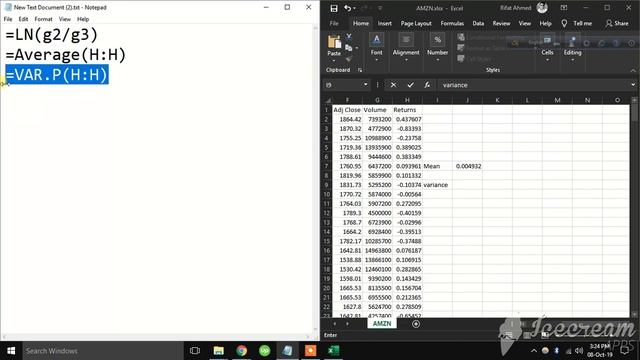Image resolution: width=640 pixels, height=360 pixels.
Task: Click the Undo arrow in Excel
Action: (347, 8)
